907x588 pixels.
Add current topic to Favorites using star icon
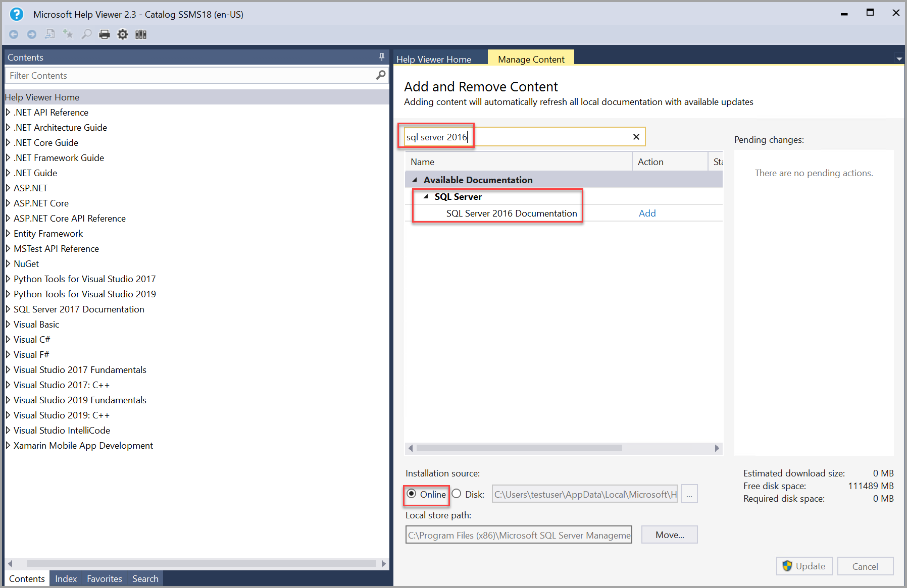click(68, 34)
